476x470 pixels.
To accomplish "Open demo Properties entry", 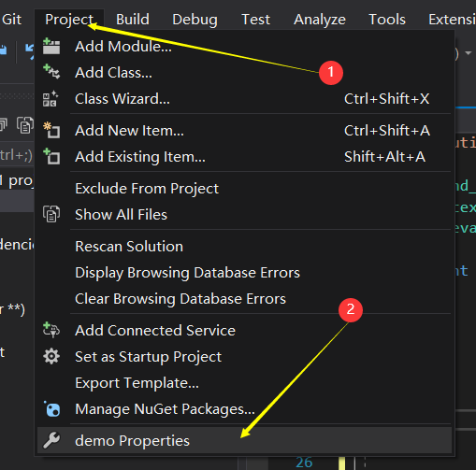I will (244, 440).
